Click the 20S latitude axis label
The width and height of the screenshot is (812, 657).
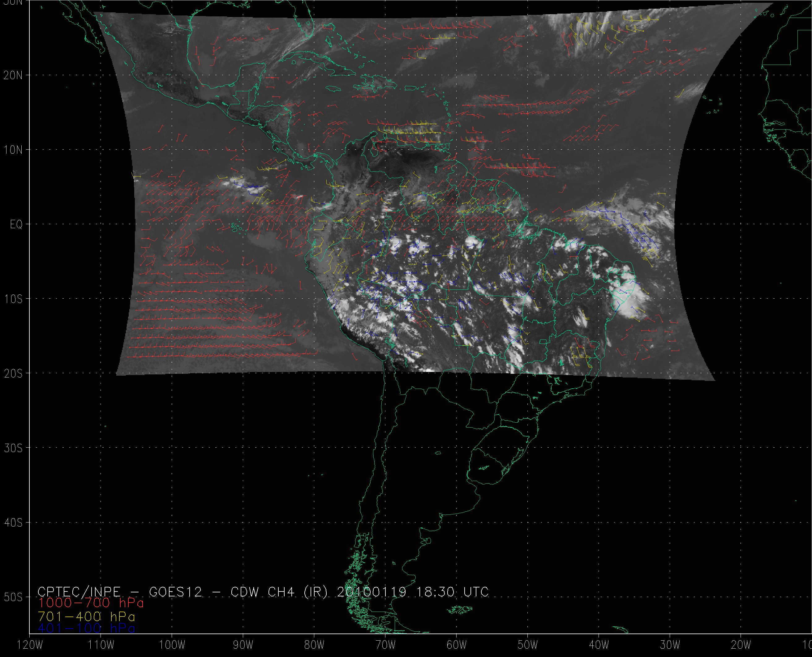[13, 374]
